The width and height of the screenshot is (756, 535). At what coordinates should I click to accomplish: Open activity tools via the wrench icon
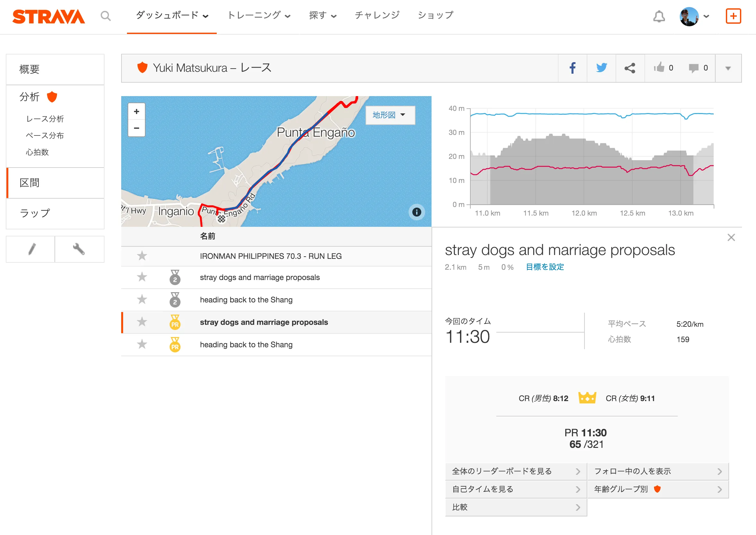tap(79, 249)
